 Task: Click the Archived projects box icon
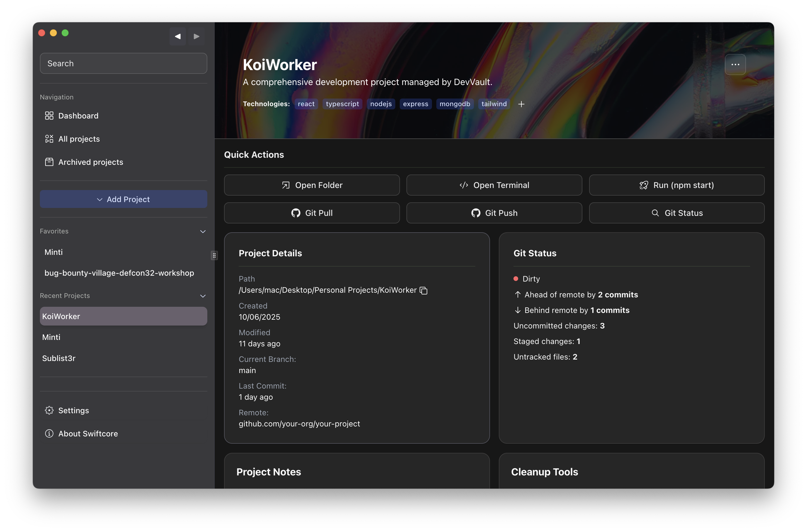tap(49, 162)
